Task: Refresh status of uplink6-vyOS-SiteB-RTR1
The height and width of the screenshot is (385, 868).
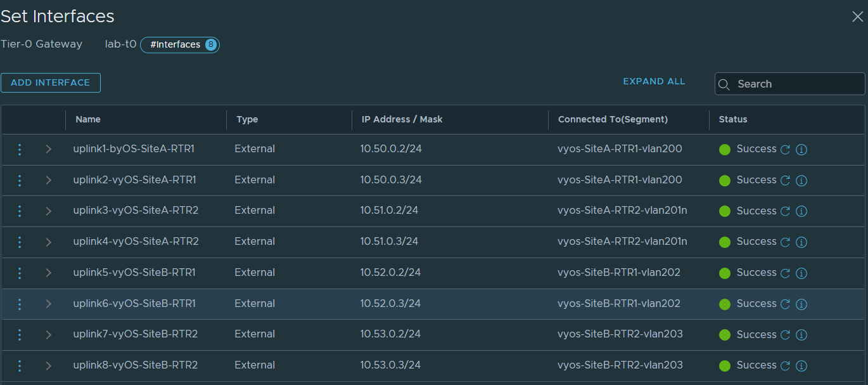Action: (x=785, y=304)
